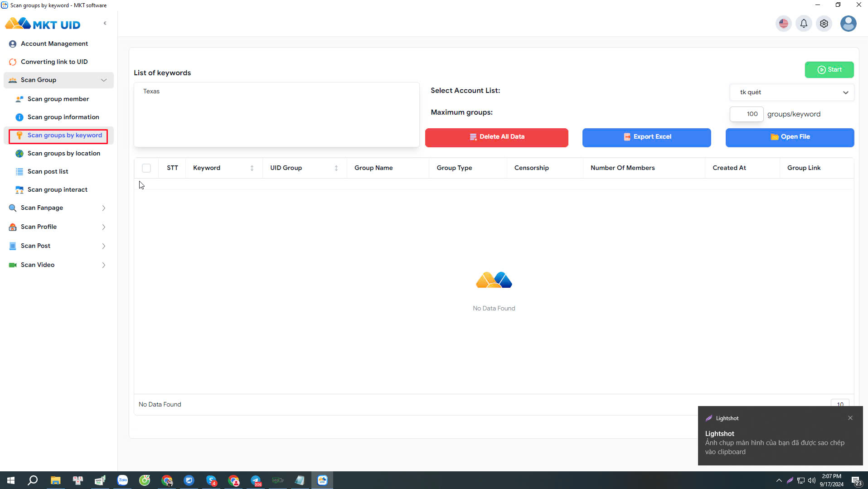Screen dimensions: 868x489
Task: Open user profile avatar
Action: click(848, 24)
